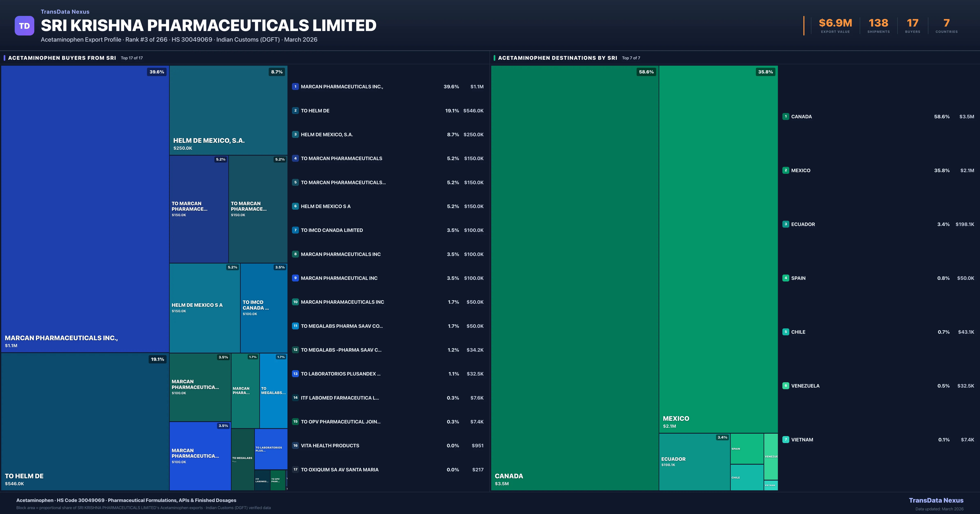Open the HELM DE MEXICO S A list row

[388, 206]
